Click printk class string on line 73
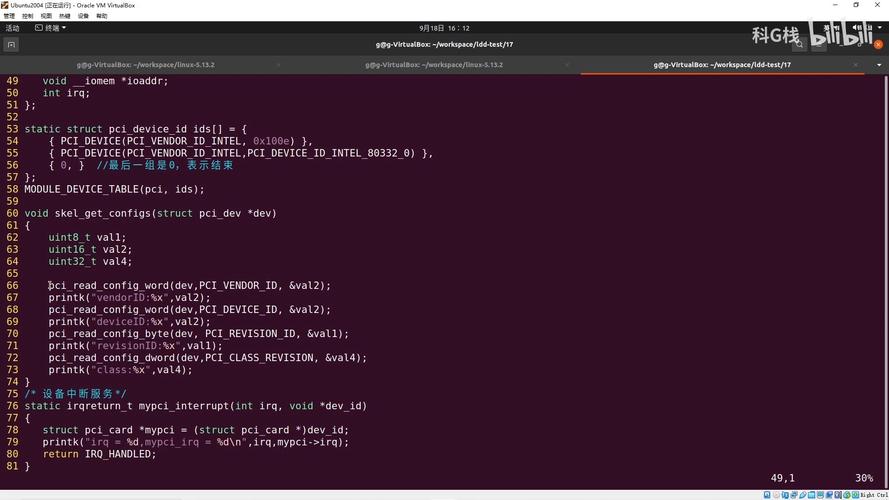Viewport: 889px width, 500px height. pyautogui.click(x=120, y=370)
